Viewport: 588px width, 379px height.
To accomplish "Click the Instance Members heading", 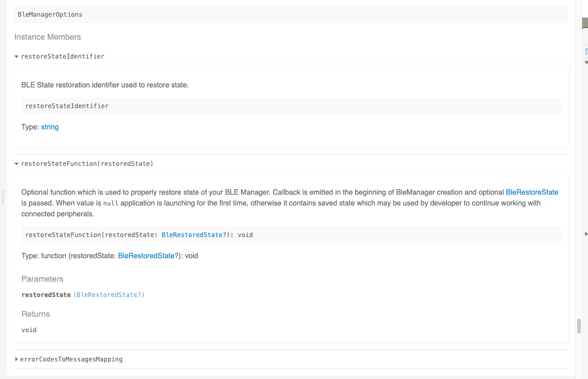I will tap(47, 37).
